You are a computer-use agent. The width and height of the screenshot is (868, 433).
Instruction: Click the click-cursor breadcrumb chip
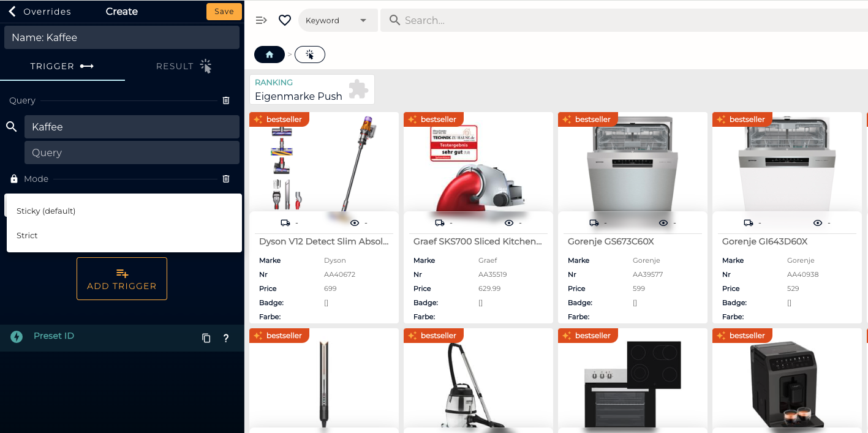click(x=309, y=55)
